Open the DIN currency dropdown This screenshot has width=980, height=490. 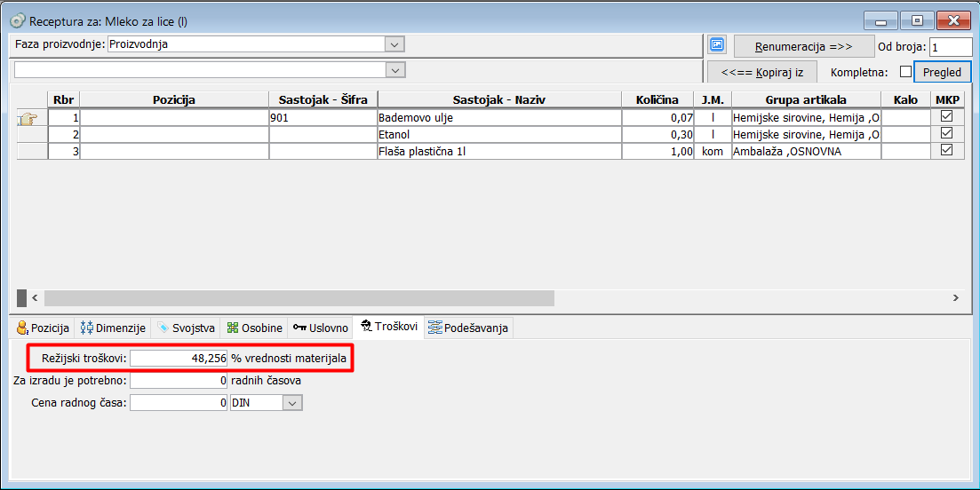292,403
